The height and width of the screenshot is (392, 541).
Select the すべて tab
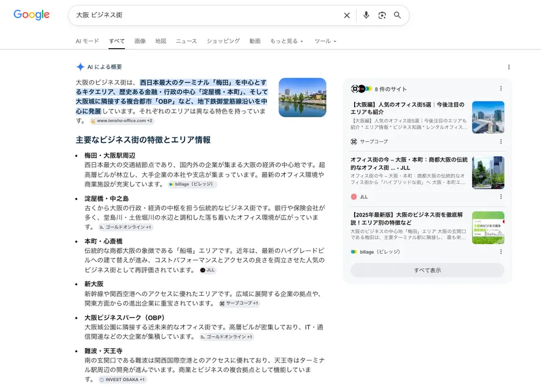117,41
